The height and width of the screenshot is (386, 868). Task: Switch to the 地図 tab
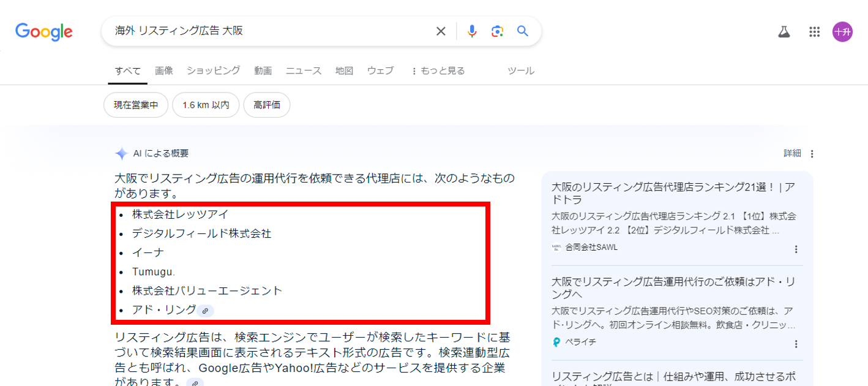(345, 70)
